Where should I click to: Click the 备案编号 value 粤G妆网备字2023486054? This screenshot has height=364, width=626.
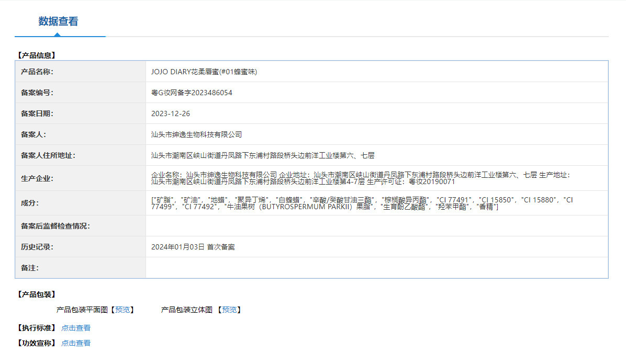pos(192,93)
